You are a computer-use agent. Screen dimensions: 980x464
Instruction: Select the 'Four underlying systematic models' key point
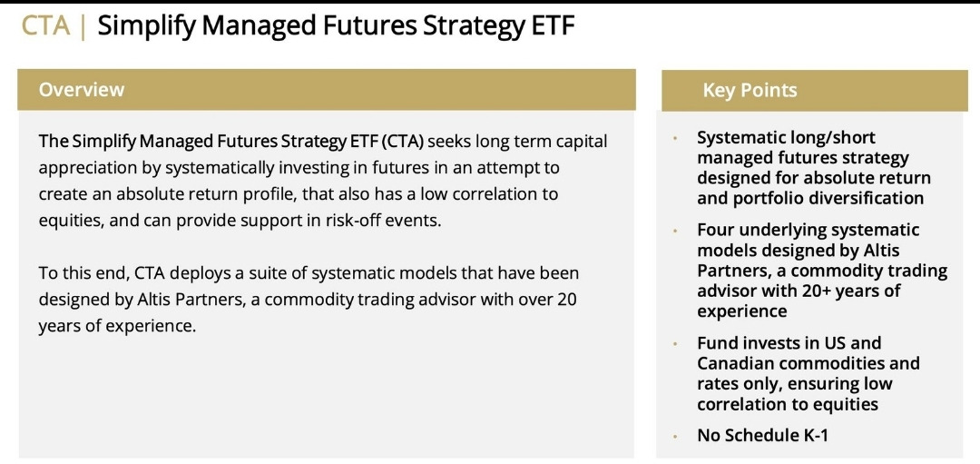click(822, 271)
